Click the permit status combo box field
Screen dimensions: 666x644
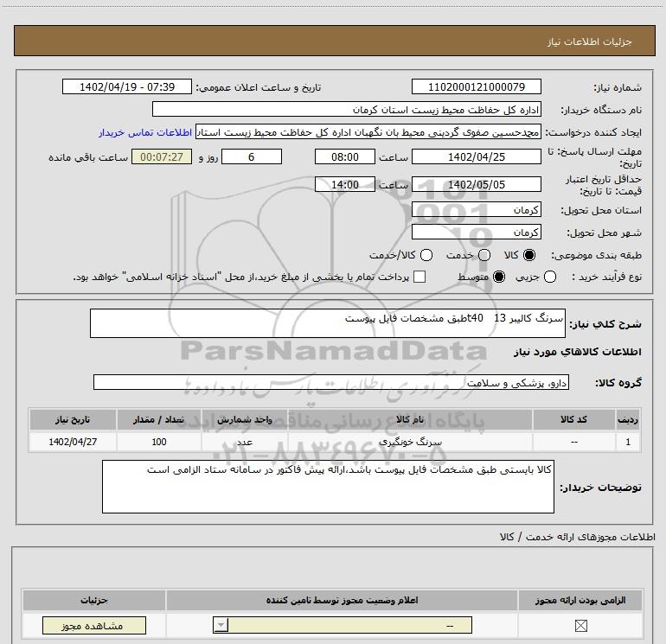[x=343, y=625]
